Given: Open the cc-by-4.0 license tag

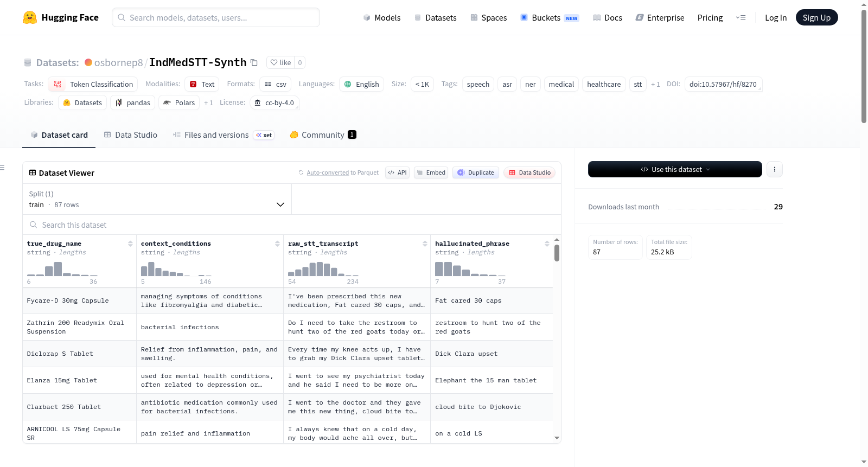Looking at the screenshot, I should (x=275, y=103).
